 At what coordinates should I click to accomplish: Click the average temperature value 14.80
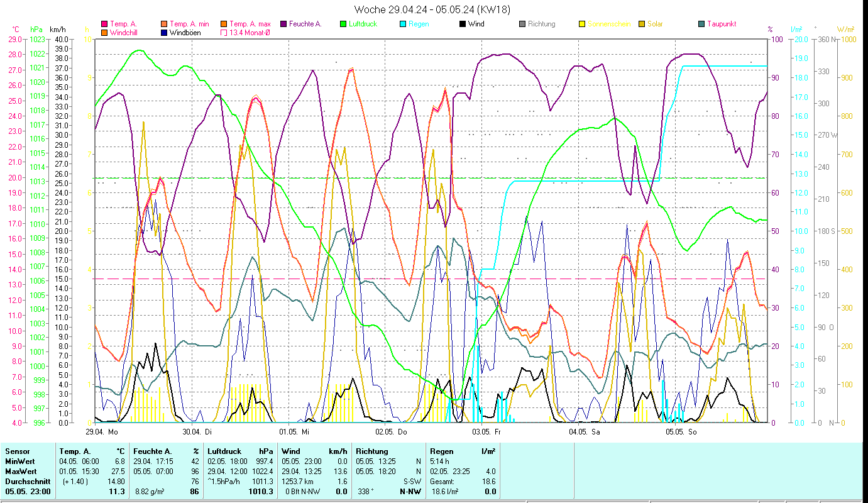pyautogui.click(x=116, y=481)
